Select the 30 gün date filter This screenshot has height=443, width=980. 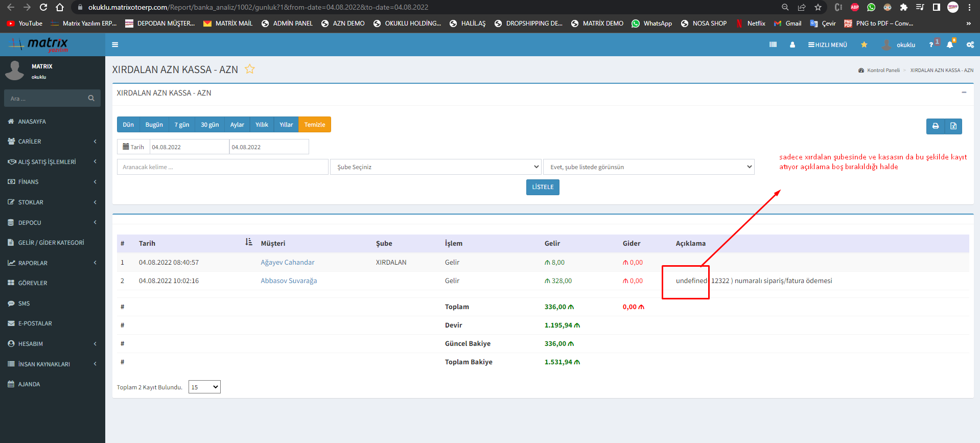click(209, 125)
